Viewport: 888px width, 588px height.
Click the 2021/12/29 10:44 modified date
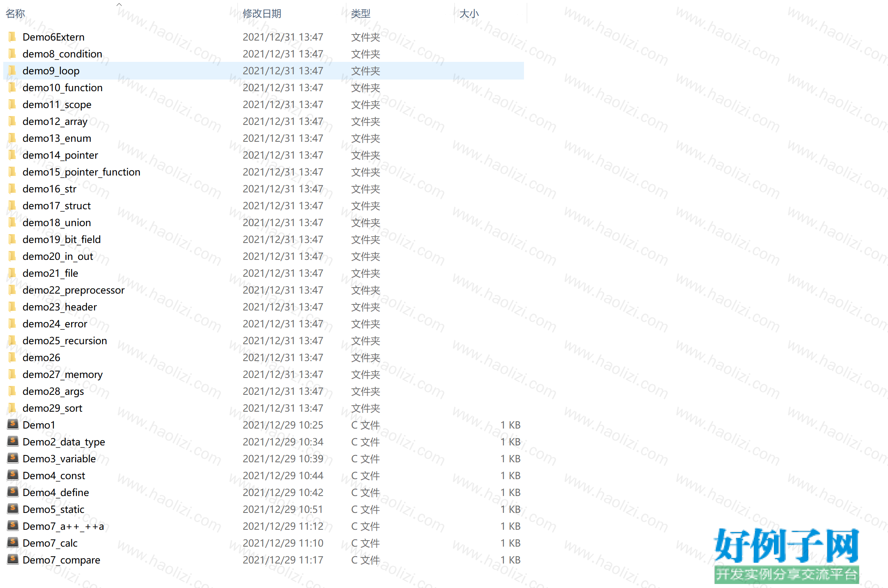pos(283,476)
